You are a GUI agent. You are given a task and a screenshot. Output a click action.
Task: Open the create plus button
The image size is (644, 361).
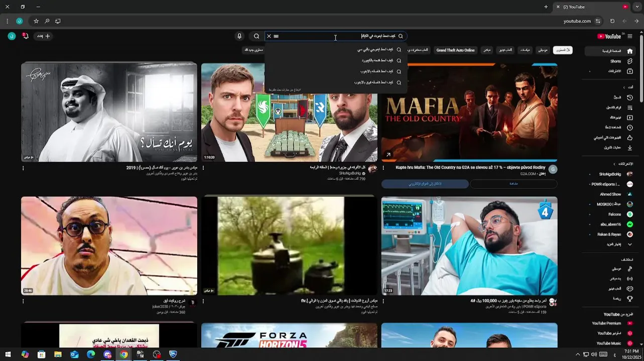click(x=43, y=36)
